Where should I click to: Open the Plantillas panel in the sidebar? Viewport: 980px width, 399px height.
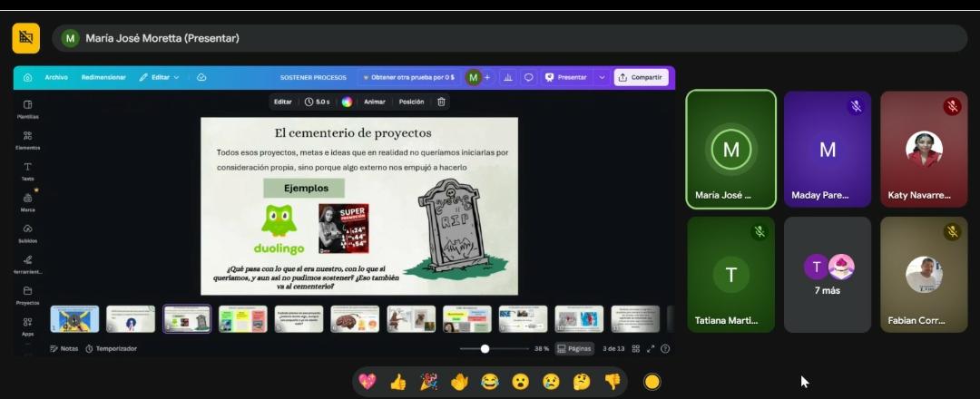coord(27,109)
